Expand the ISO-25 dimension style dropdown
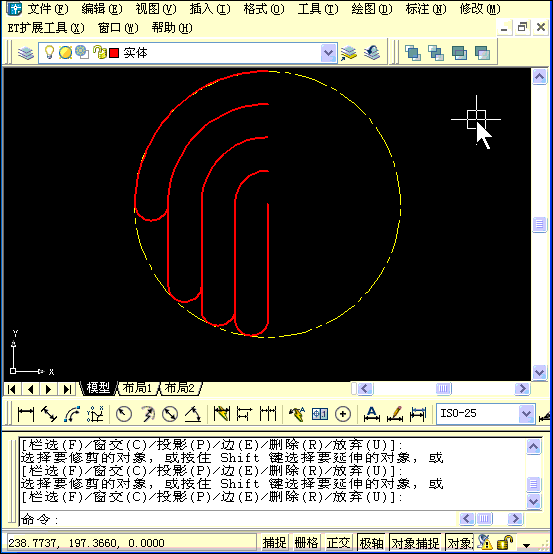The height and width of the screenshot is (554, 553). point(526,413)
